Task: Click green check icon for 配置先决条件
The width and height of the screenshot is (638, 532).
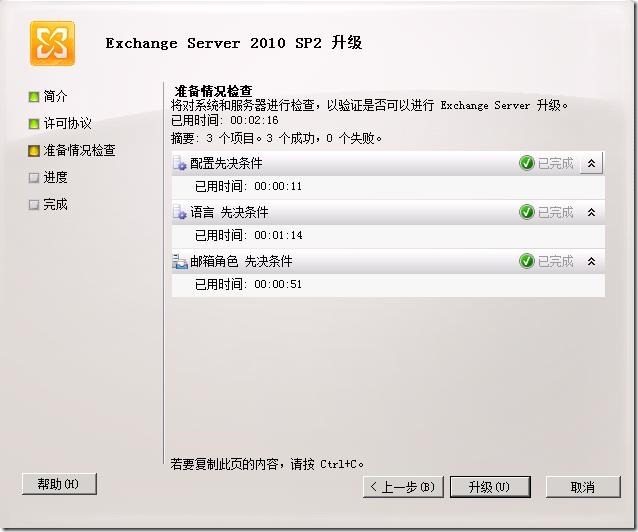Action: [527, 163]
